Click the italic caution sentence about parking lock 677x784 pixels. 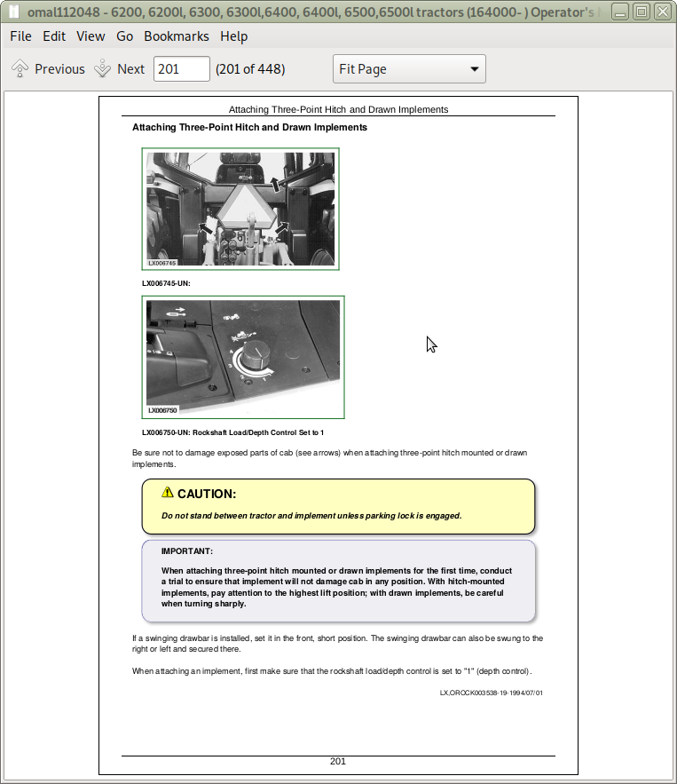[311, 516]
